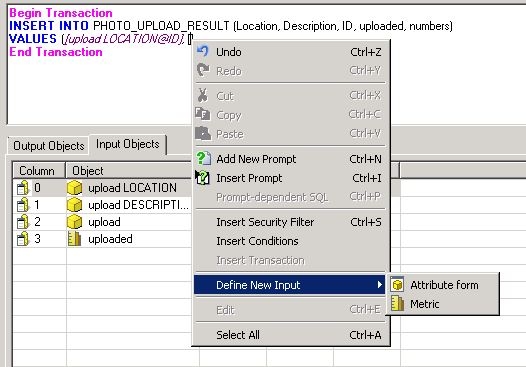Expand the Define New Input submenu arrow
The height and width of the screenshot is (367, 526).
(x=379, y=284)
